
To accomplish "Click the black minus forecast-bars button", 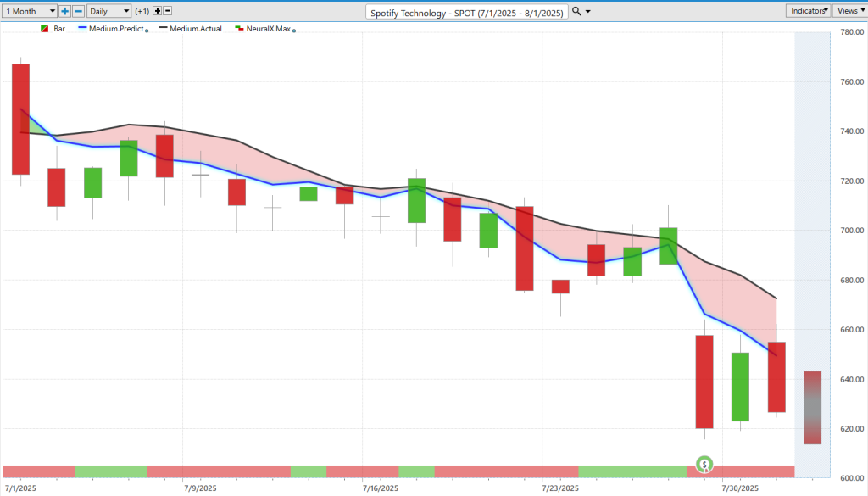I will point(167,11).
